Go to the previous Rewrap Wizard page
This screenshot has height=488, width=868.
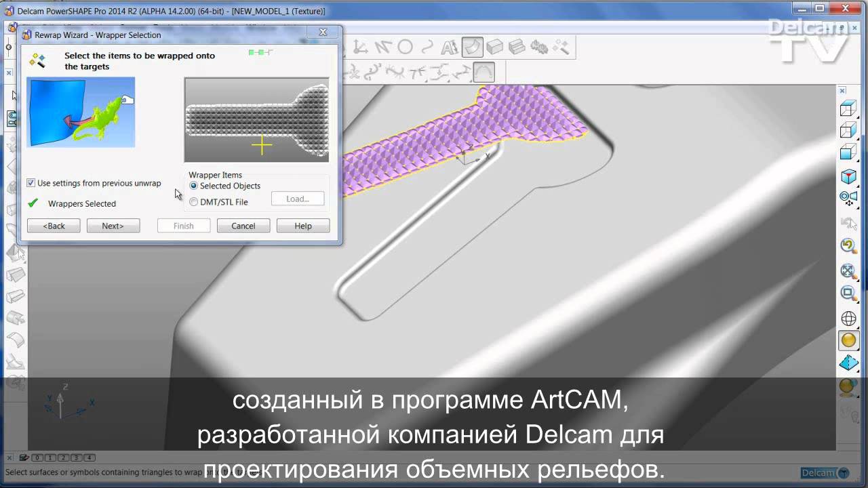(x=54, y=226)
